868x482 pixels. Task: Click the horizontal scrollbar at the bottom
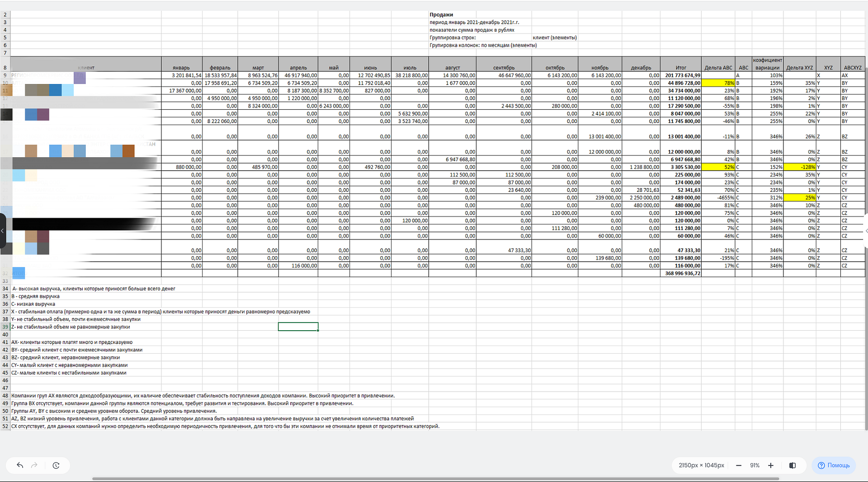pos(435,479)
